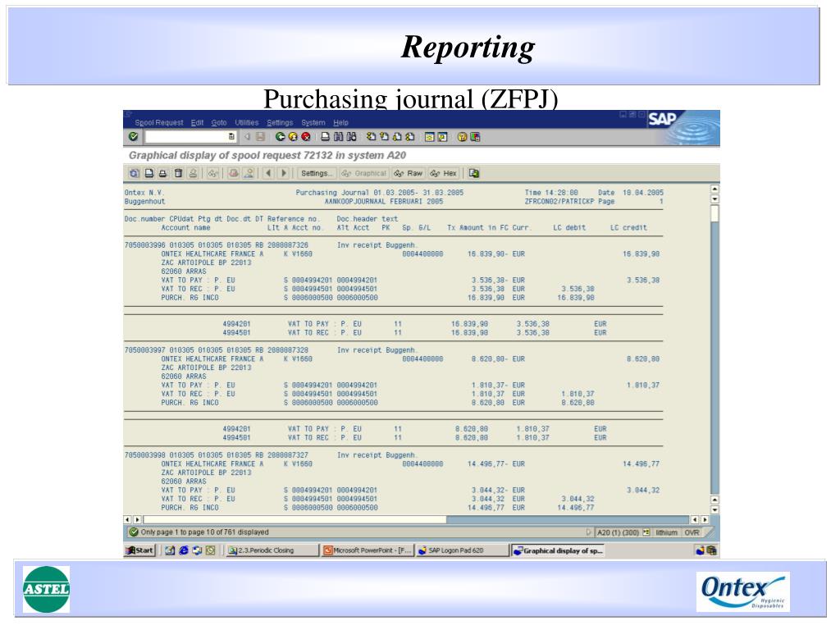Click the first spool toolbar icon

click(x=134, y=173)
